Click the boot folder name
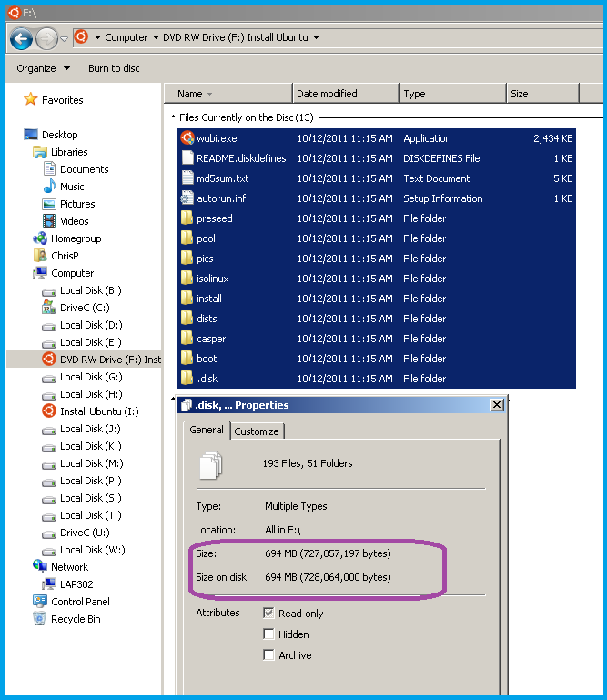The image size is (607, 700). (x=207, y=359)
